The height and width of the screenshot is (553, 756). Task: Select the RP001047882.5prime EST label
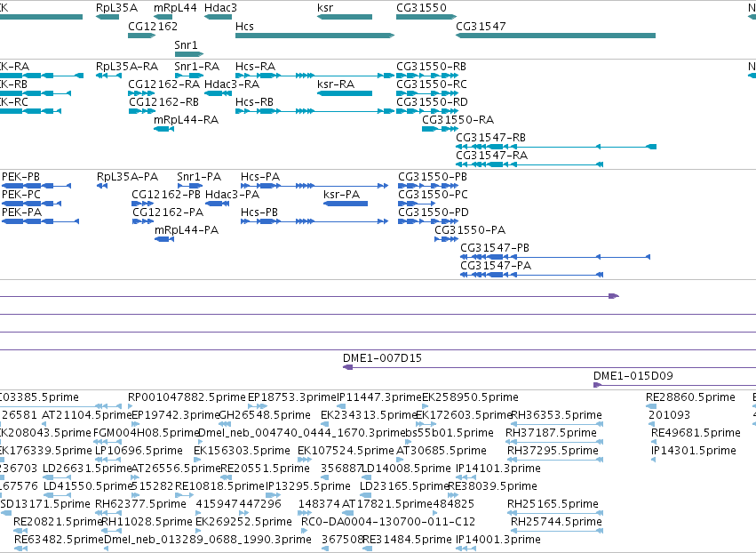187,397
